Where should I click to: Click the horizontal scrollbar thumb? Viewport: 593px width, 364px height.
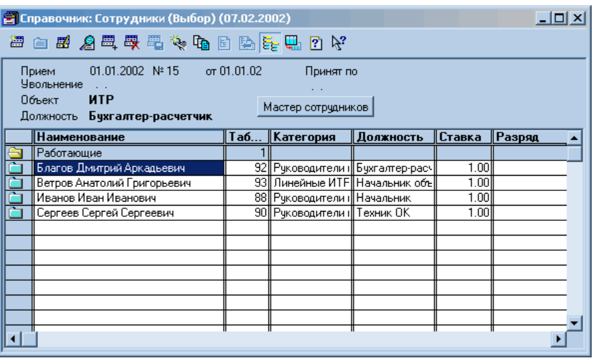(x=29, y=339)
